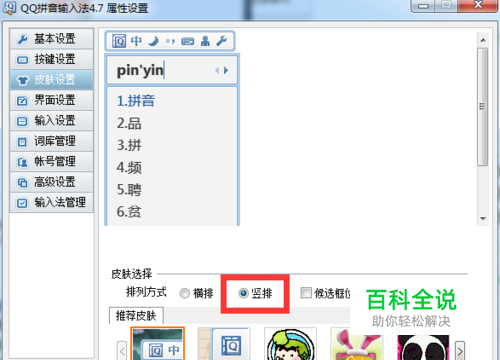Screen dimensions: 500x360
Task: Click the pin'yin composition field
Action: click(172, 70)
